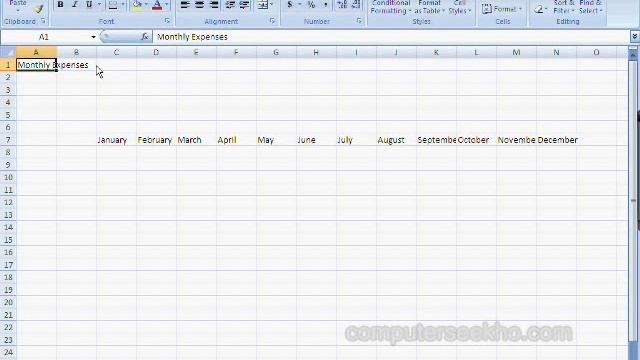Open Font dialog launcher

tap(167, 21)
